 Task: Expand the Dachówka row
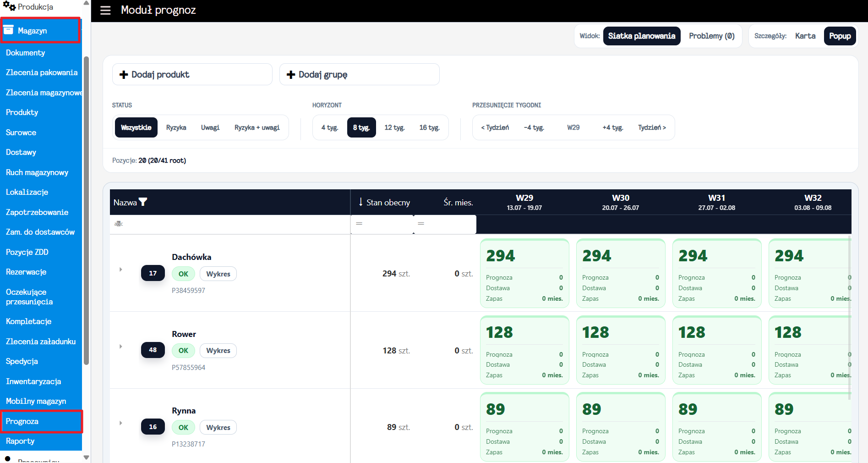(121, 270)
